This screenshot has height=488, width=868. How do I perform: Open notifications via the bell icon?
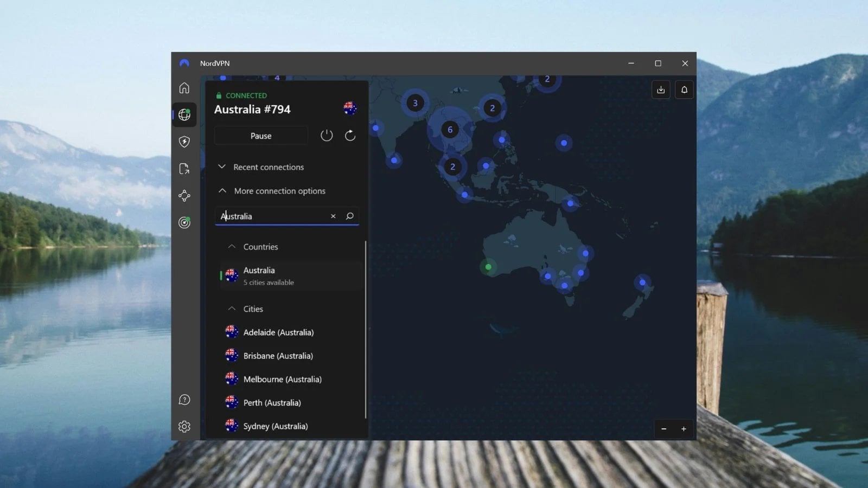coord(684,89)
